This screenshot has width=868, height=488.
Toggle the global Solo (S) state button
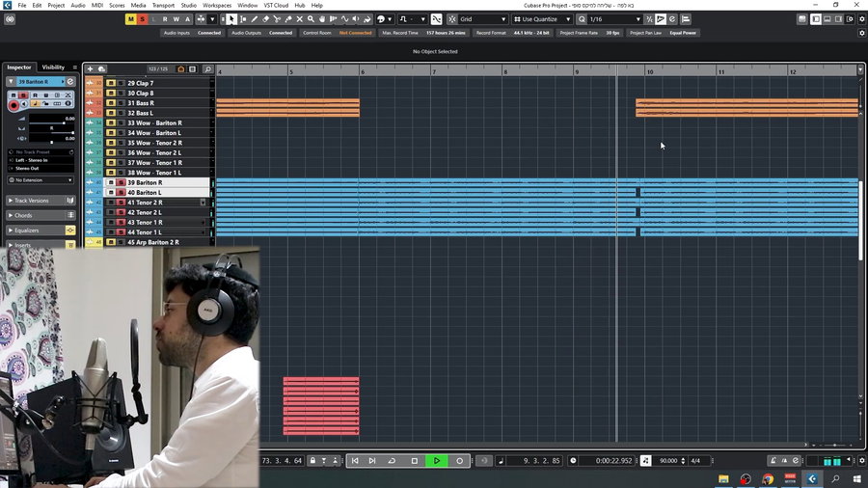(x=143, y=19)
